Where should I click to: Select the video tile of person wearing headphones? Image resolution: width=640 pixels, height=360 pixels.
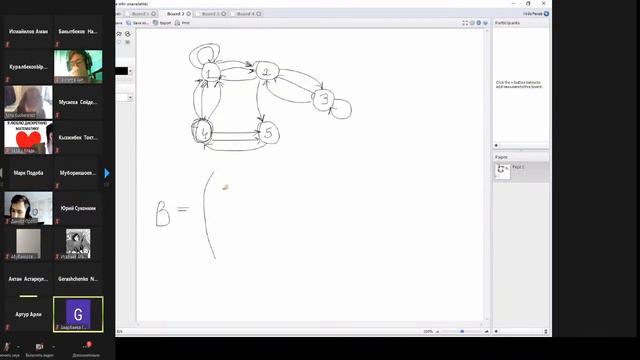pyautogui.click(x=78, y=67)
